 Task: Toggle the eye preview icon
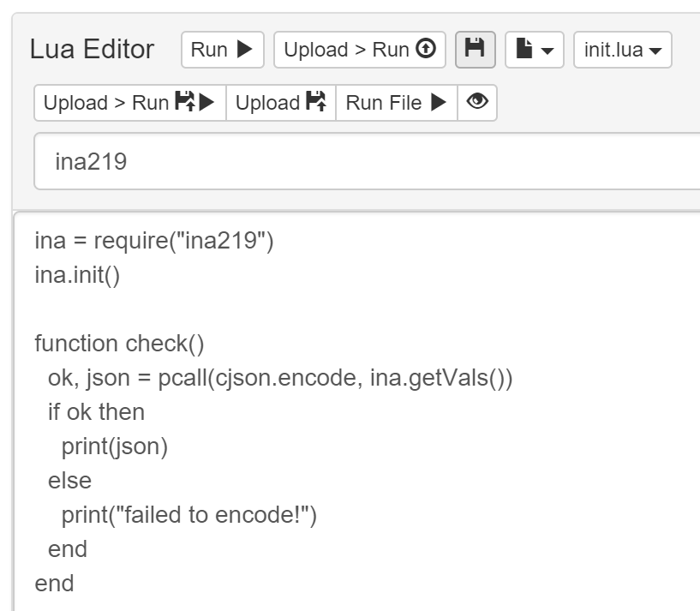coord(477,103)
